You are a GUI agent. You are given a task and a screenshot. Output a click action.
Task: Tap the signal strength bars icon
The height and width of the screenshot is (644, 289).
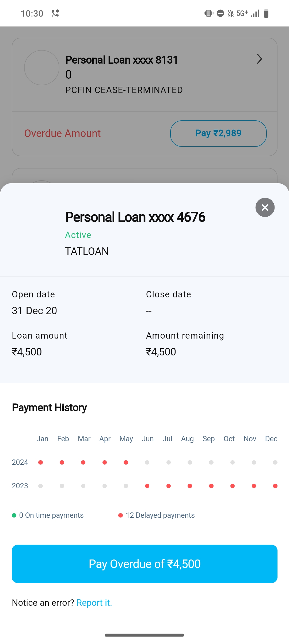pos(255,13)
